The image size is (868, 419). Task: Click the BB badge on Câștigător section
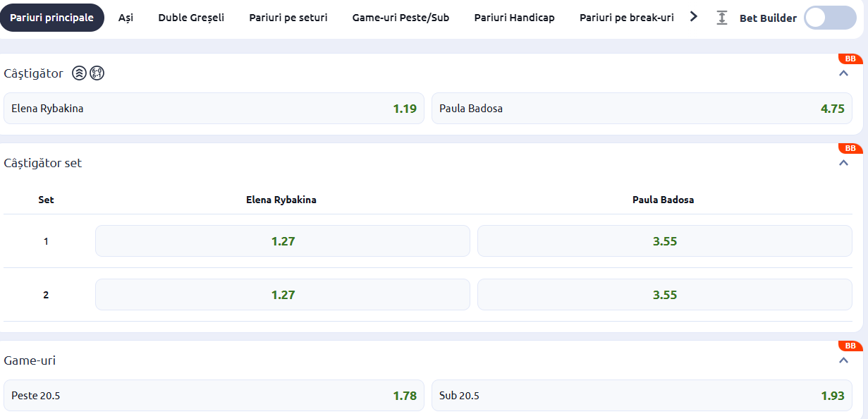[x=850, y=59]
